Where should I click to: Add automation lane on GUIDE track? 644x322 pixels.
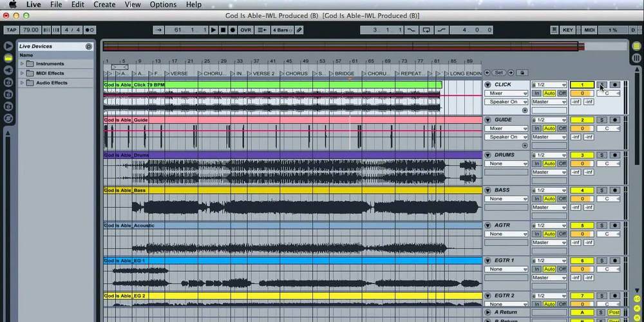524,146
